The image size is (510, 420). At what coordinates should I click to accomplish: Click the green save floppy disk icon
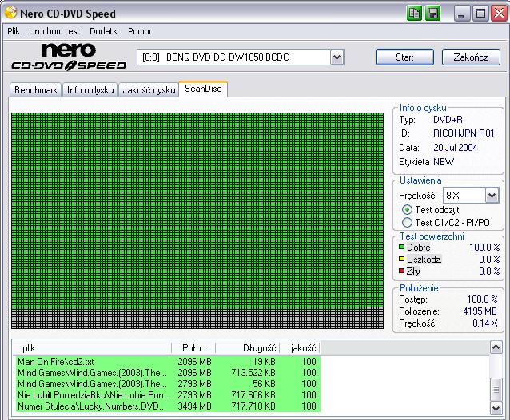click(432, 14)
